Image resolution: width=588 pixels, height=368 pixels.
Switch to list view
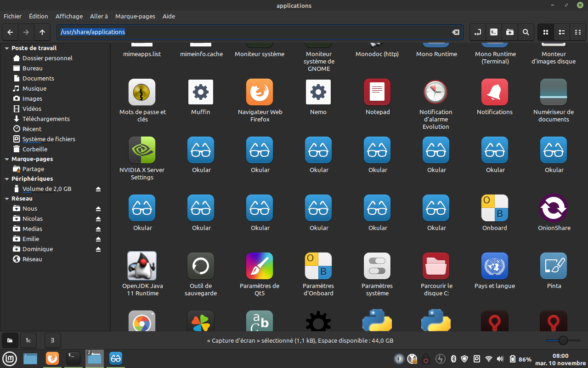point(562,32)
